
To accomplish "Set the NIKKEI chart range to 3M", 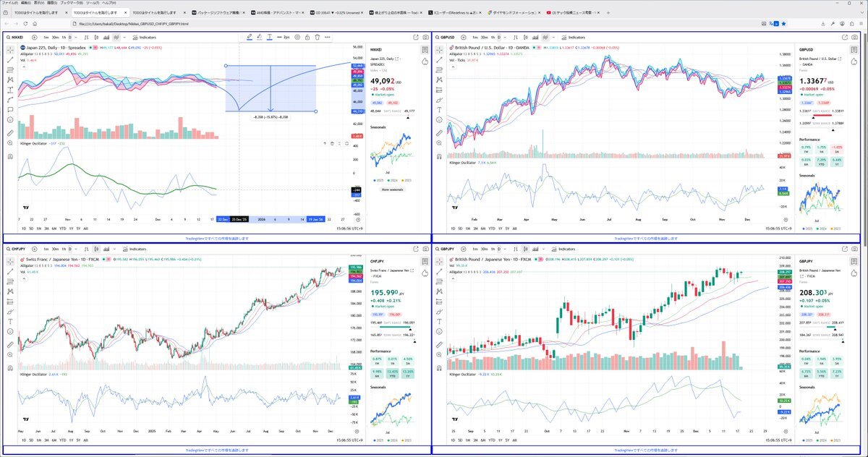I will click(46, 228).
